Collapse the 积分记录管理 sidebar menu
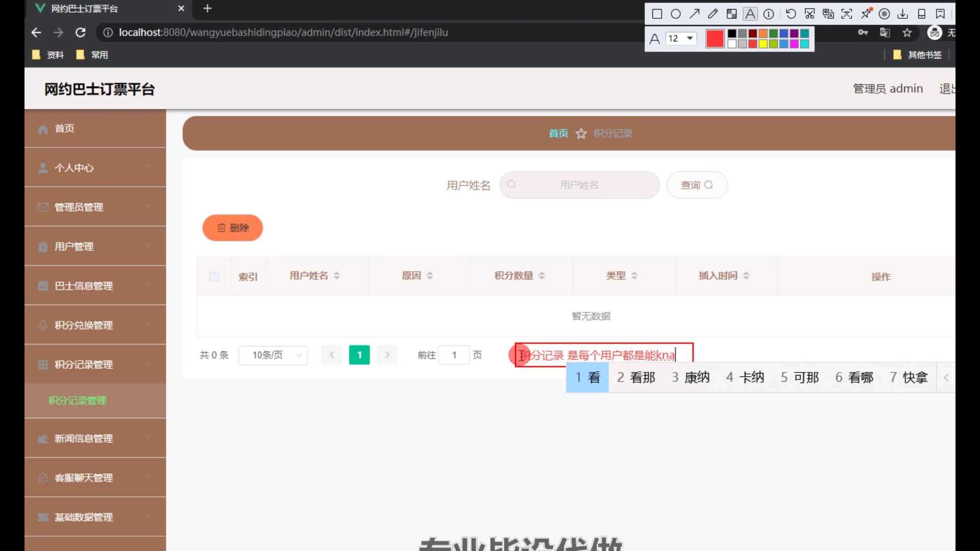This screenshot has width=980, height=551. point(95,364)
